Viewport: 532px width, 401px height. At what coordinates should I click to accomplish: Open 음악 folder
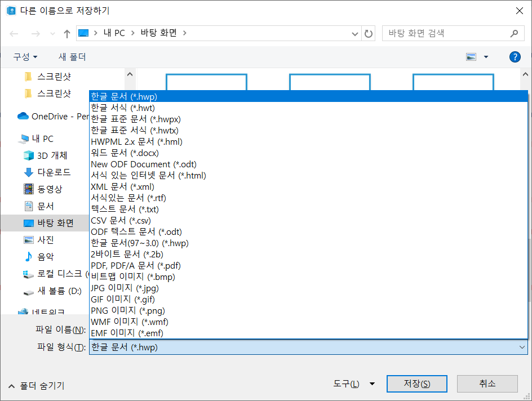coord(39,257)
